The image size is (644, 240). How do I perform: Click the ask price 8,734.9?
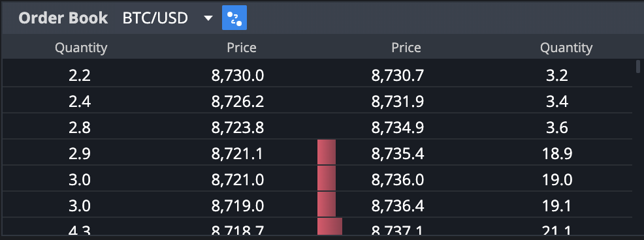398,128
